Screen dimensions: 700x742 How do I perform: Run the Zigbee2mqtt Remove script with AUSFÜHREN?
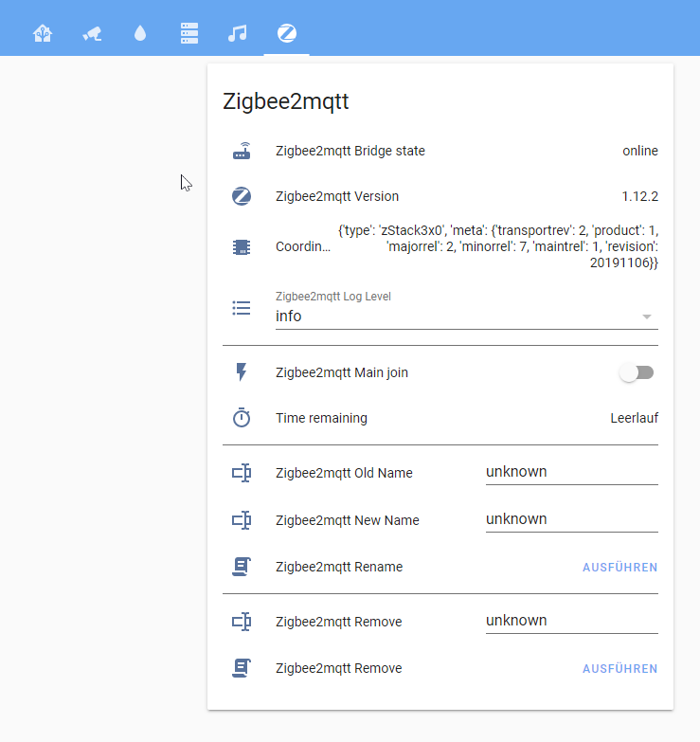(619, 668)
